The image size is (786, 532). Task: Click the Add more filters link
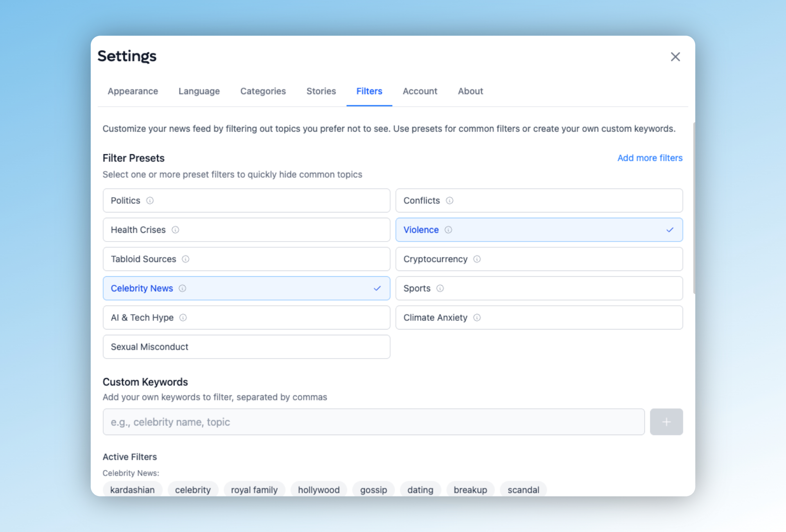pyautogui.click(x=650, y=158)
